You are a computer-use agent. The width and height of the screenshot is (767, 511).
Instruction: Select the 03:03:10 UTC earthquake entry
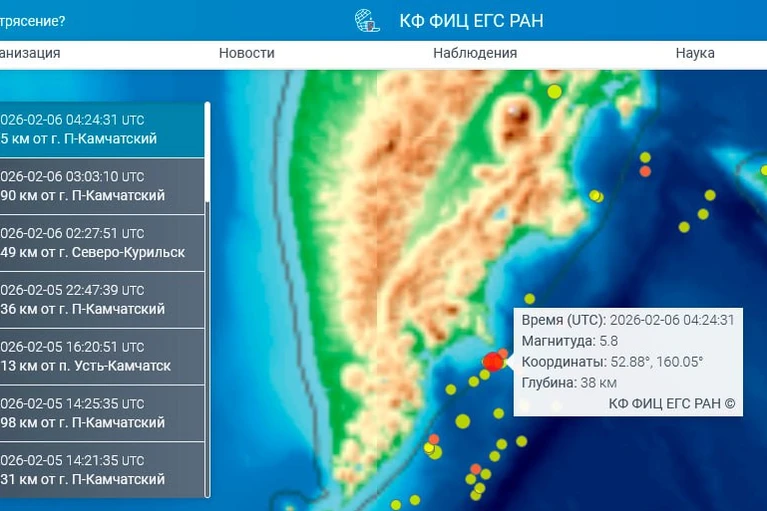click(100, 186)
